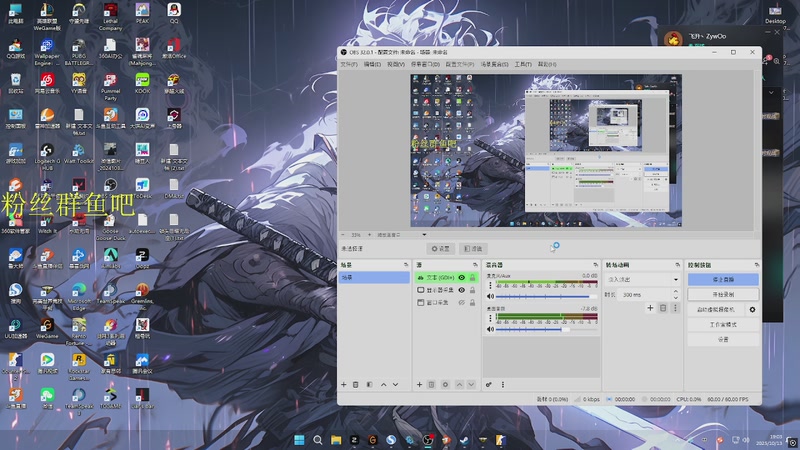800x450 pixels.
Task: Delete the selected scene using trash icon
Action: pyautogui.click(x=356, y=385)
